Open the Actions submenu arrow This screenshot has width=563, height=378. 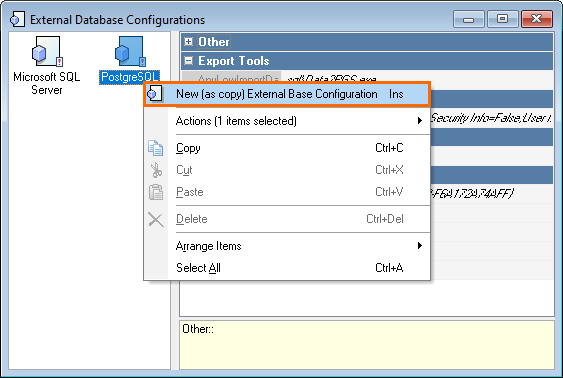[x=419, y=121]
